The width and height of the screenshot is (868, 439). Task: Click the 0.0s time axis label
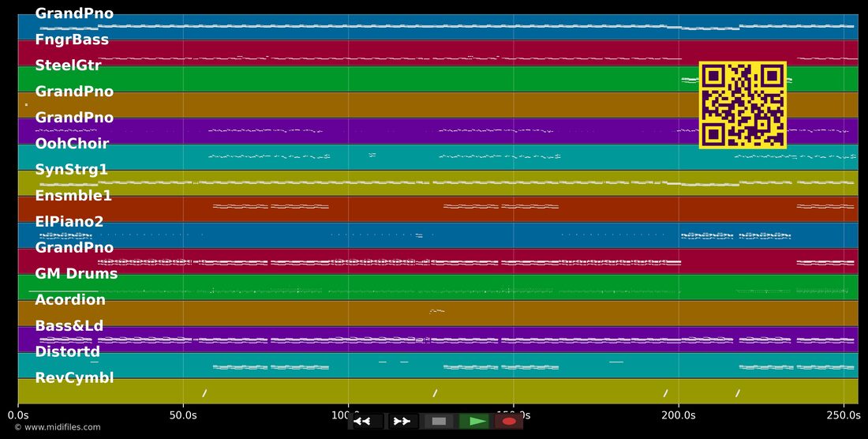17,415
